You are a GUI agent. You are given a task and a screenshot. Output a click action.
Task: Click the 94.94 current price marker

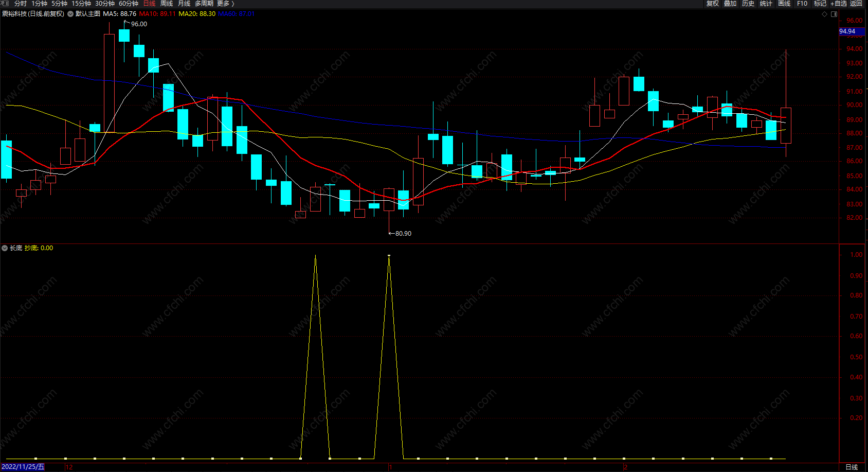click(x=852, y=31)
